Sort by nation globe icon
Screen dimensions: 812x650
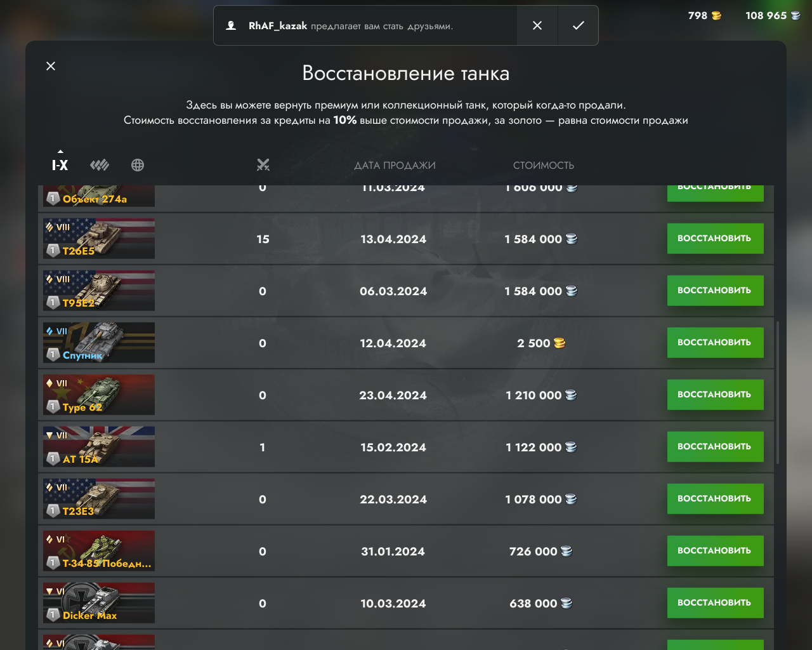tap(138, 165)
